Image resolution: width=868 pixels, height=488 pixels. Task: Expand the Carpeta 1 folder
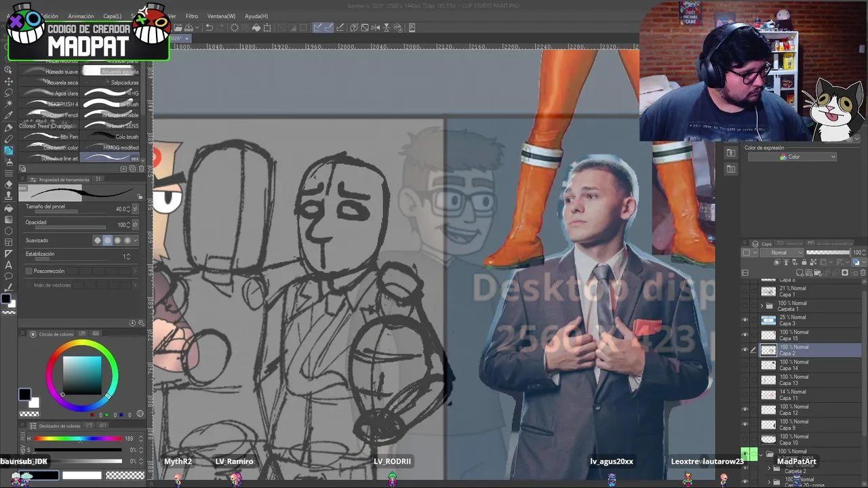pyautogui.click(x=762, y=306)
